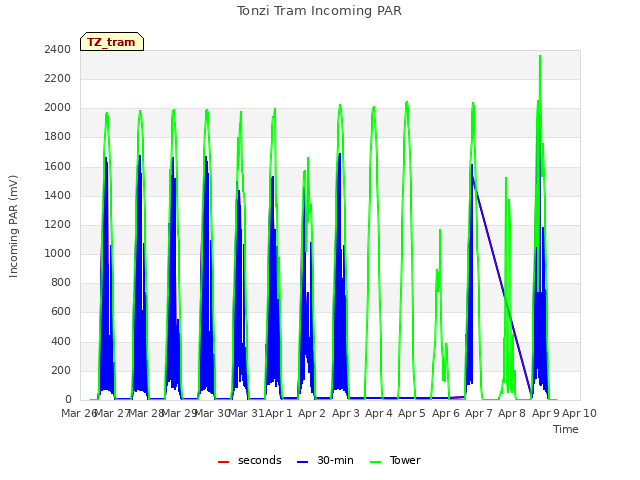Click the 0 y-axis tick label
This screenshot has height=480, width=640.
coord(68,400)
